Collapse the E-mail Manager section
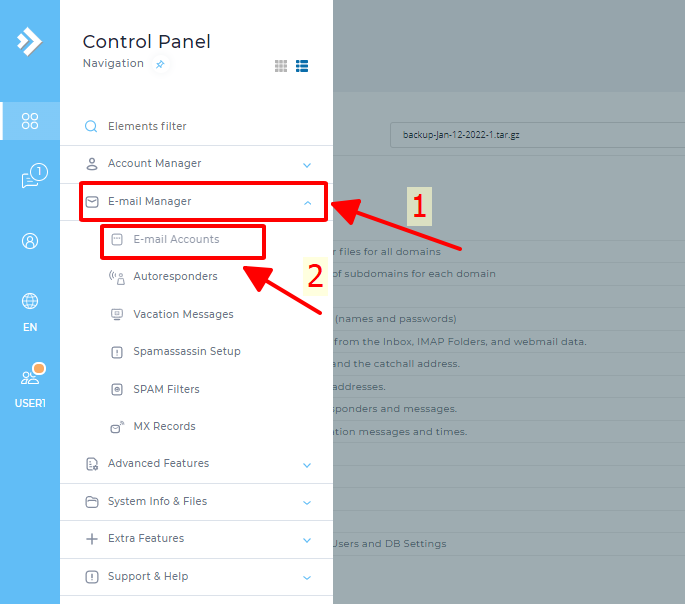The width and height of the screenshot is (685, 604). [x=307, y=202]
